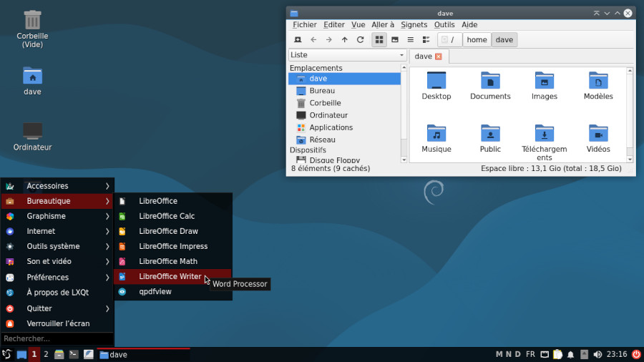The width and height of the screenshot is (644, 362).
Task: Open the terminal from the taskbar
Action: (74, 355)
